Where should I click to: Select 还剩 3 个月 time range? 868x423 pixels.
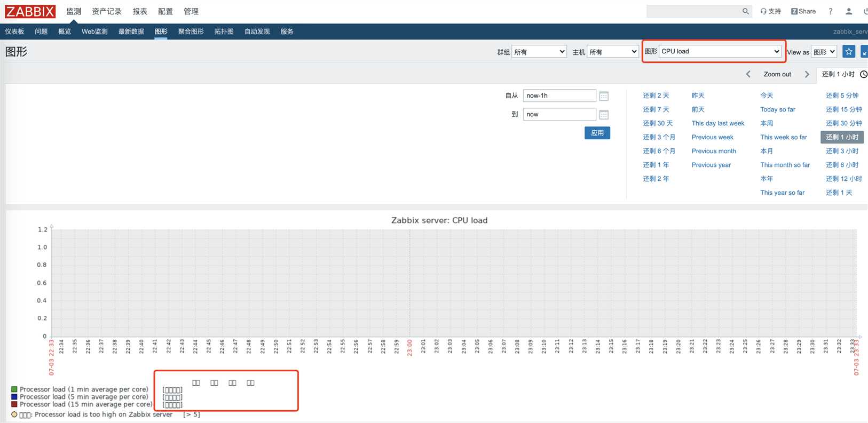point(659,137)
